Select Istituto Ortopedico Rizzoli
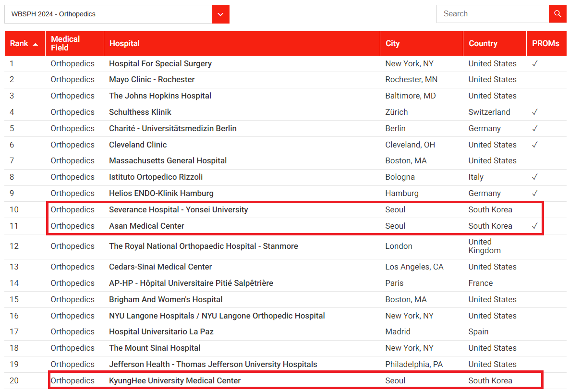This screenshot has height=392, width=569. click(x=156, y=177)
